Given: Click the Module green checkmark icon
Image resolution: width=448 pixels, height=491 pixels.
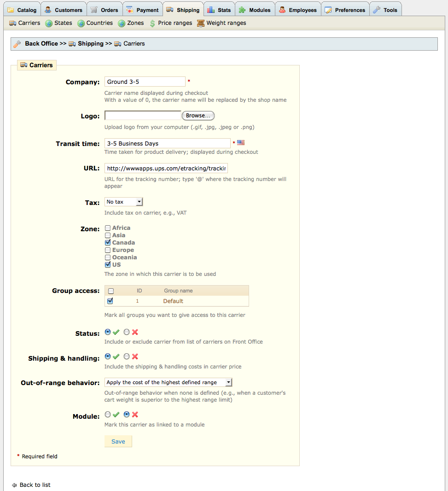Looking at the screenshot, I should coord(116,415).
